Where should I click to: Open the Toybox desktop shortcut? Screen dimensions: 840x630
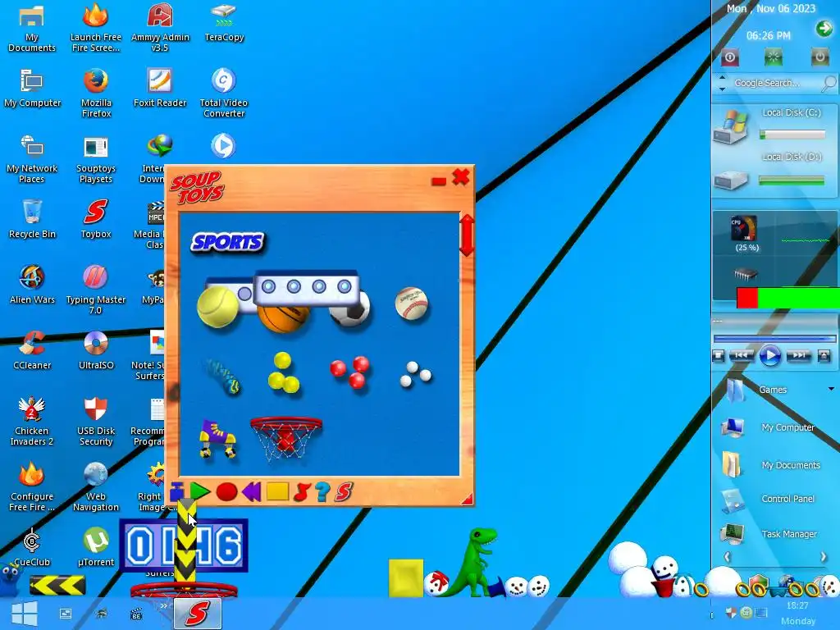96,219
